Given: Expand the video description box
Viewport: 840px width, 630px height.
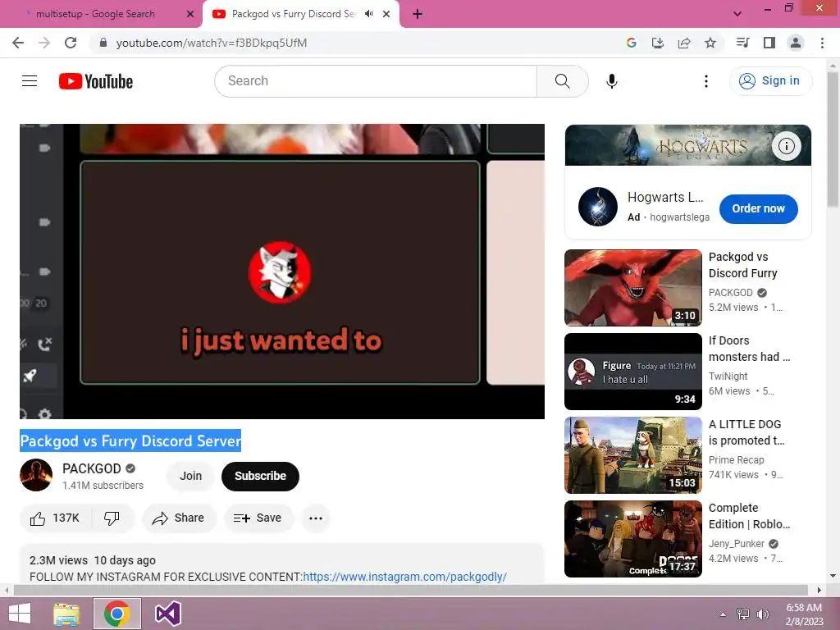Looking at the screenshot, I should pos(282,564).
